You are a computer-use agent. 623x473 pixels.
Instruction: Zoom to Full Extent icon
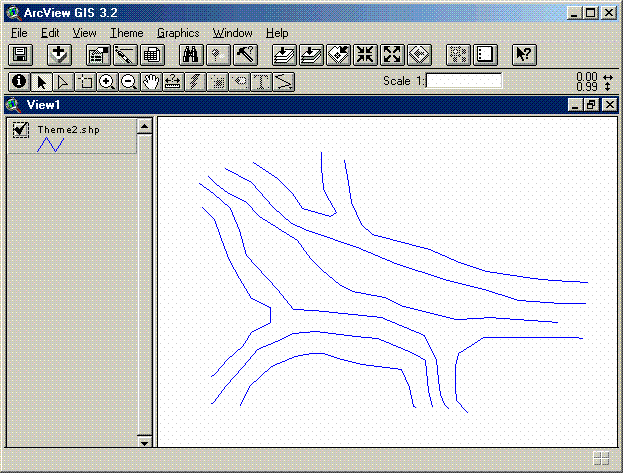(284, 55)
